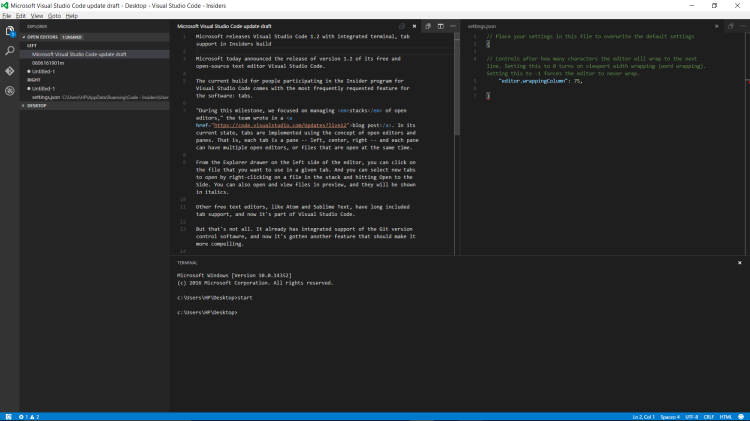Screen dimensions: 750x421
Task: Click the editor.wrappingColumn setting line
Action: (540, 81)
